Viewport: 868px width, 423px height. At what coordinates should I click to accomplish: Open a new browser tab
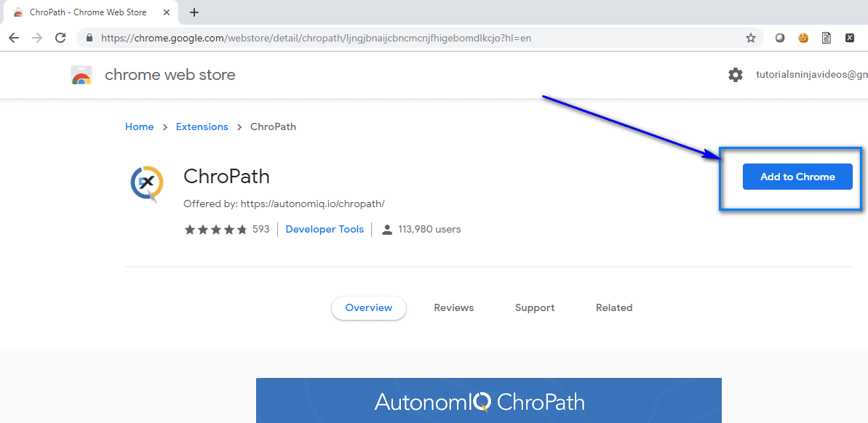(x=194, y=12)
